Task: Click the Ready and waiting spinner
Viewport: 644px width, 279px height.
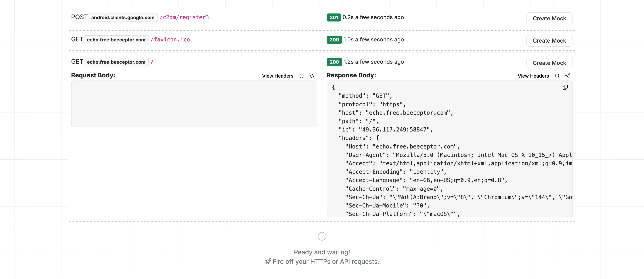Action: click(322, 236)
